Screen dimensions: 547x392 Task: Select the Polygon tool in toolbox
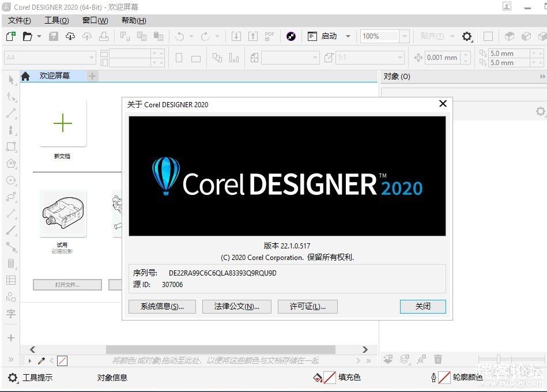click(x=11, y=163)
